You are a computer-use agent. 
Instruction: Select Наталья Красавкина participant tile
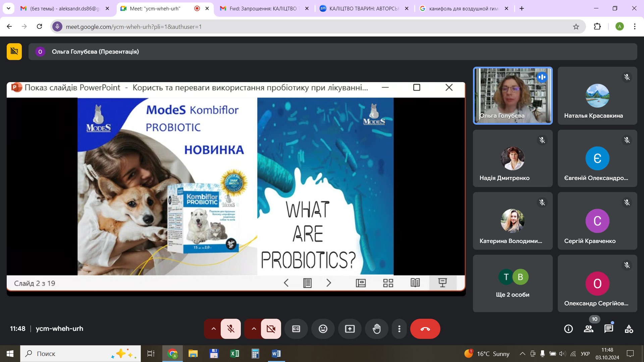point(597,96)
